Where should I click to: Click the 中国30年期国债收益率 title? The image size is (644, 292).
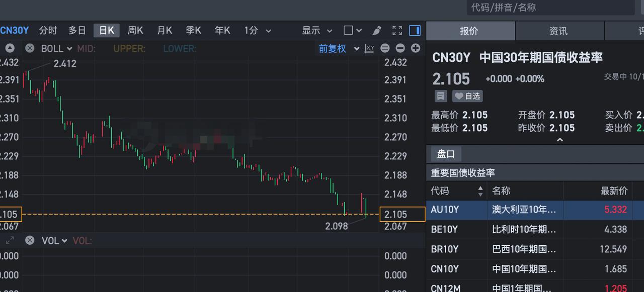coord(541,57)
